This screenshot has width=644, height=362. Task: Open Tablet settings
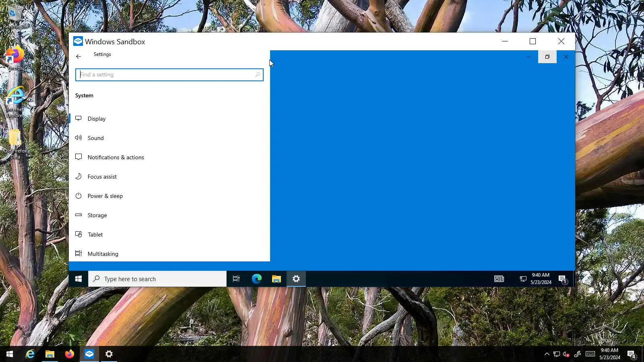coord(169,234)
